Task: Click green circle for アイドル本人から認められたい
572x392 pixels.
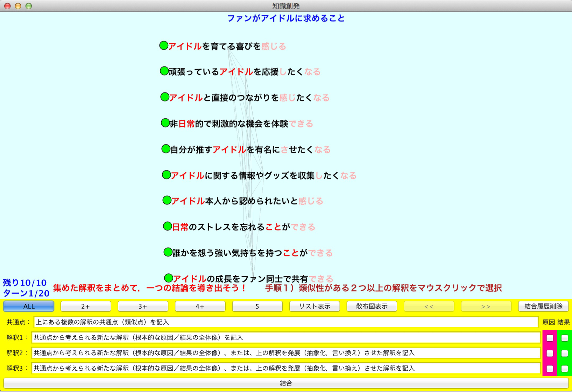Action: tap(167, 200)
